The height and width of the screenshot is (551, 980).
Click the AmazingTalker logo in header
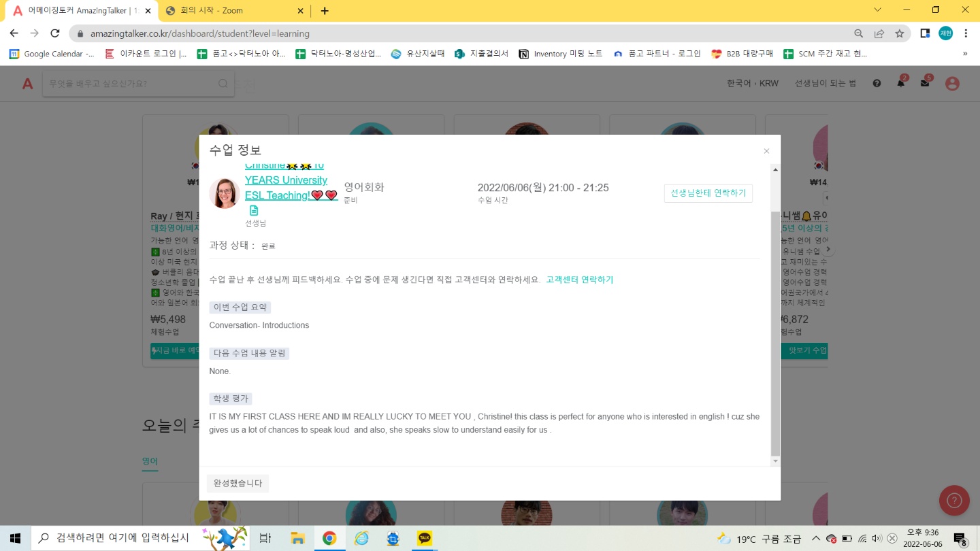click(x=27, y=84)
